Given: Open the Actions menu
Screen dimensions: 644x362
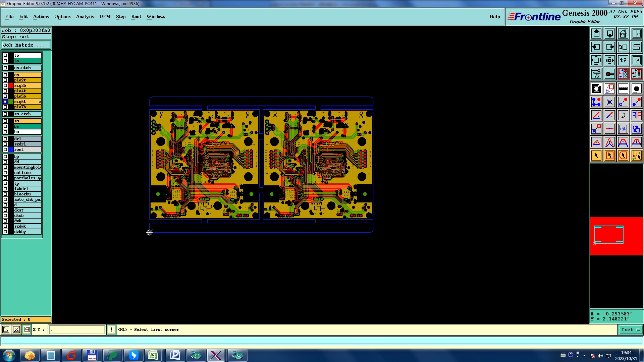Looking at the screenshot, I should pyautogui.click(x=41, y=16).
